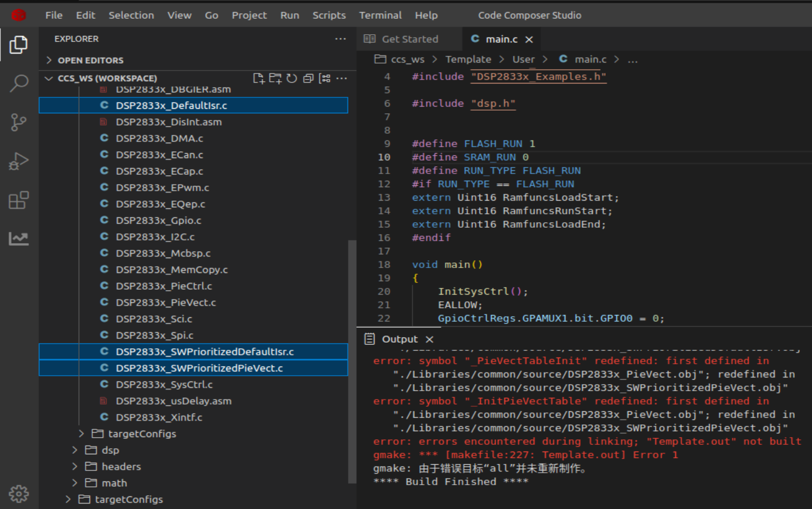Open the graph chart view in activity bar
812x509 pixels.
19,239
